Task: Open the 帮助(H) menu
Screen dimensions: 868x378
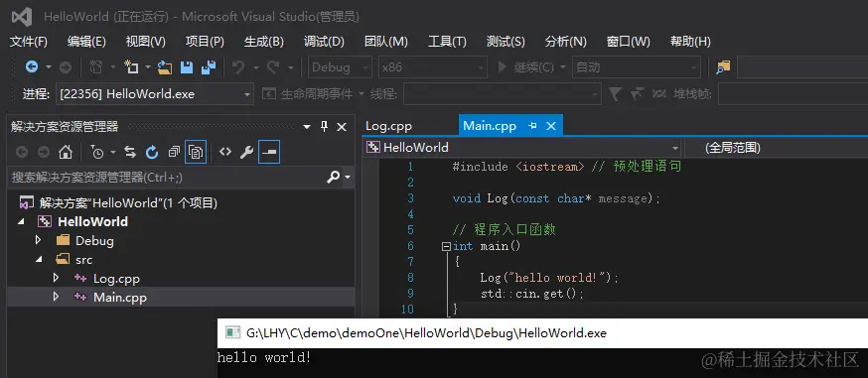Action: pos(690,42)
